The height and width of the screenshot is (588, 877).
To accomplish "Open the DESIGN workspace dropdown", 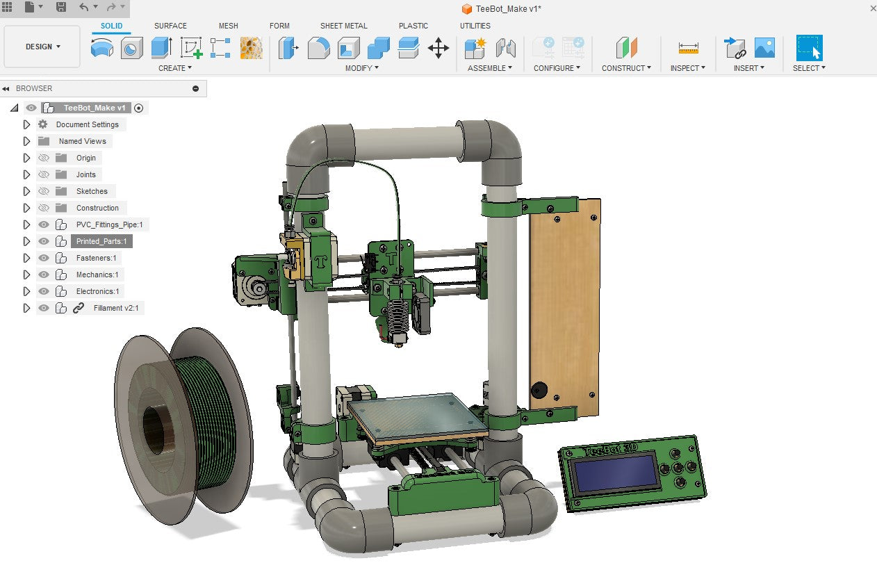I will 42,47.
